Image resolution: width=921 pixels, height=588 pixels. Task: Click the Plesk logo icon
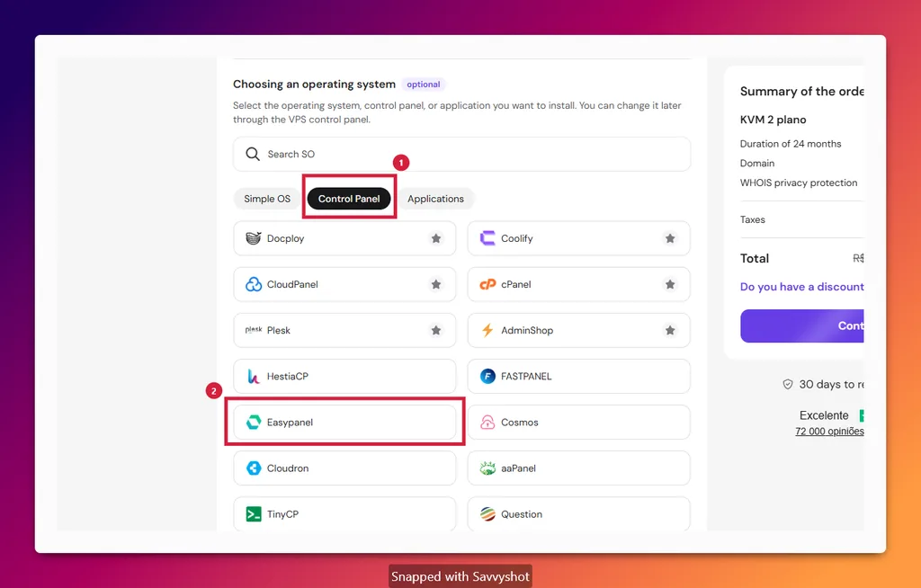point(253,330)
